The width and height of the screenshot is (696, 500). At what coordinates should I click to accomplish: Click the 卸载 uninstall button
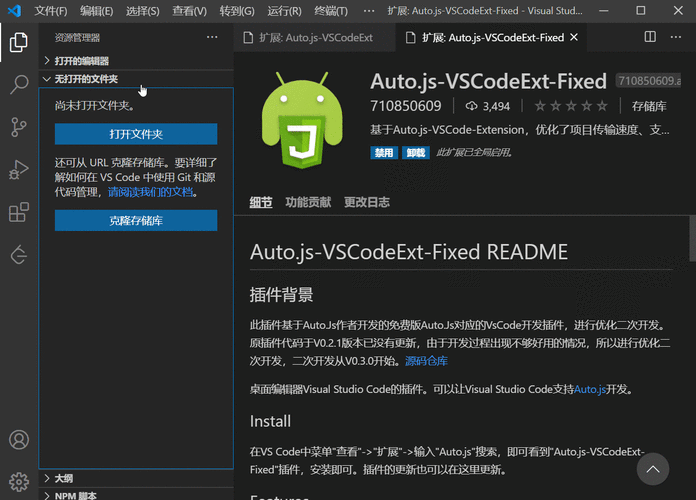[x=416, y=153]
